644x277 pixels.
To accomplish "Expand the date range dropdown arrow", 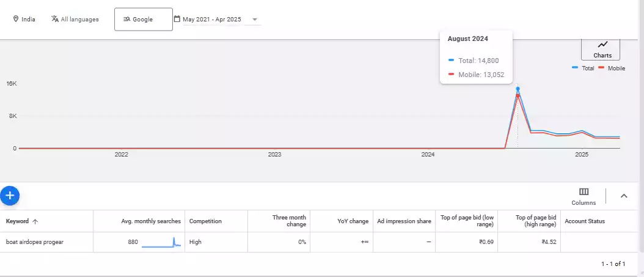I will click(x=255, y=20).
